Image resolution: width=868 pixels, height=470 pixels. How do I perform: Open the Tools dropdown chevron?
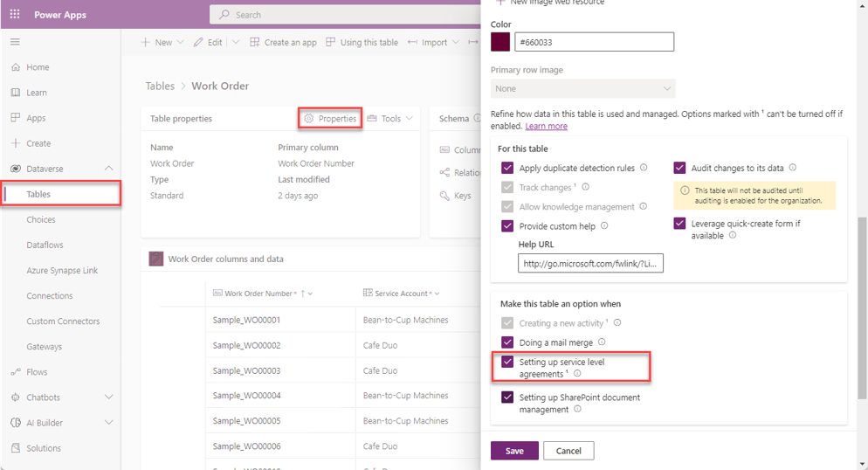point(409,119)
